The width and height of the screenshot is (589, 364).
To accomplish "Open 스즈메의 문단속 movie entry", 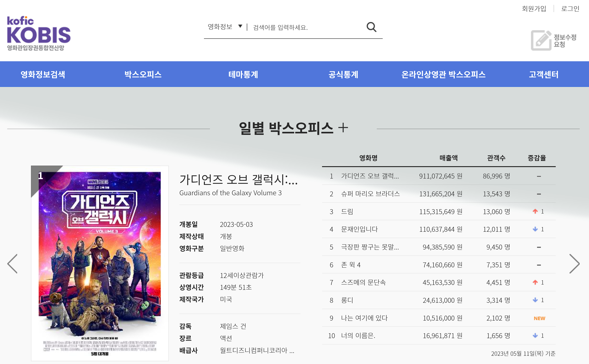I will tap(363, 282).
